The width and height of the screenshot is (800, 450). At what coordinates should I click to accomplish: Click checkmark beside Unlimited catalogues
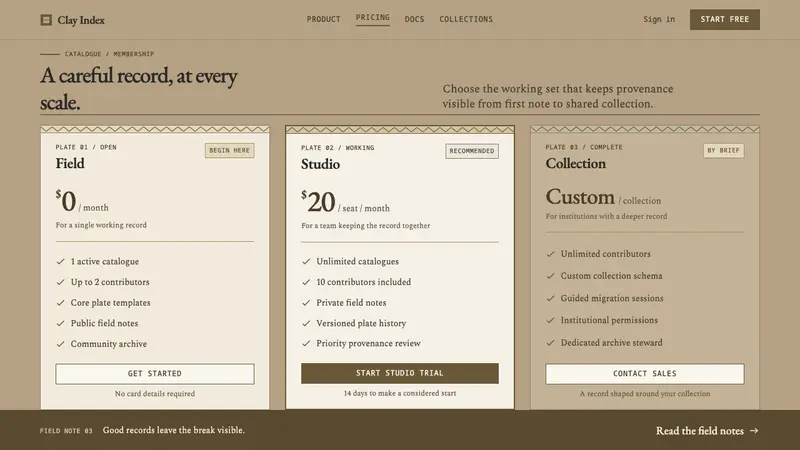pyautogui.click(x=306, y=261)
